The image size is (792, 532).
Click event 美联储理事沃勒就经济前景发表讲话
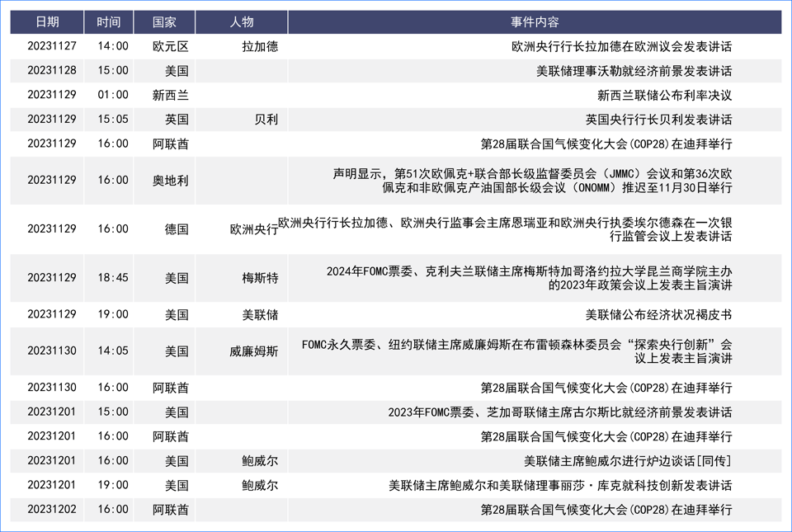click(x=634, y=71)
